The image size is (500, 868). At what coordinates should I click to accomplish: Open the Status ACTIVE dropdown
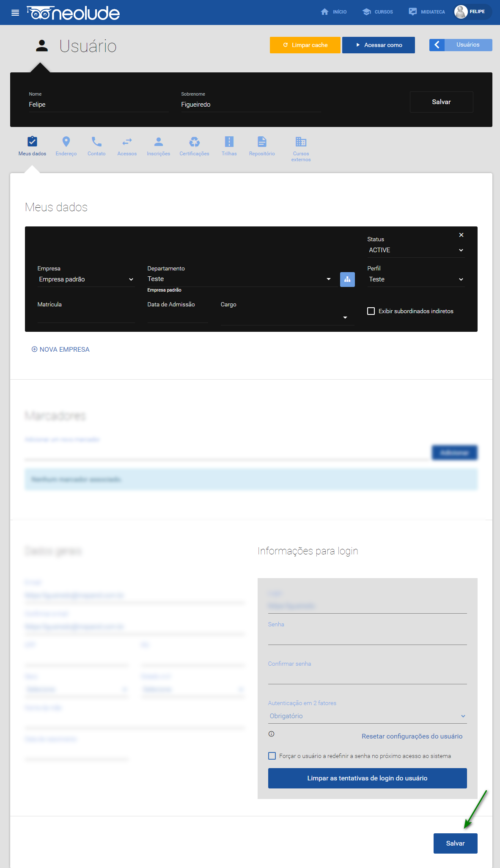point(416,250)
